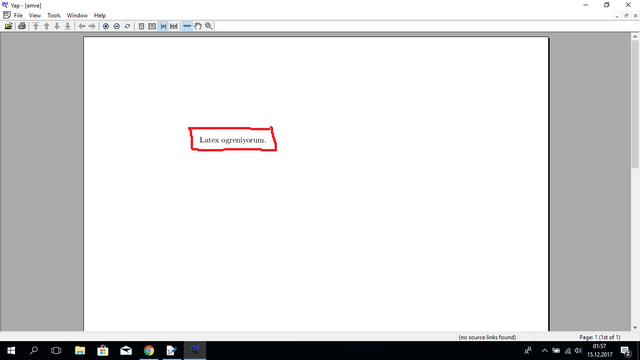Switch to Google Chrome on taskbar
The image size is (640, 360).
coord(149,351)
